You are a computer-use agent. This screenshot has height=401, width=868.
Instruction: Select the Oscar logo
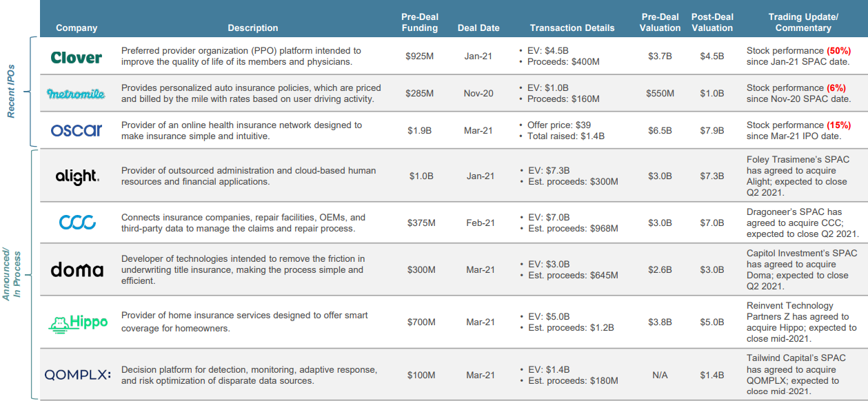tap(77, 130)
